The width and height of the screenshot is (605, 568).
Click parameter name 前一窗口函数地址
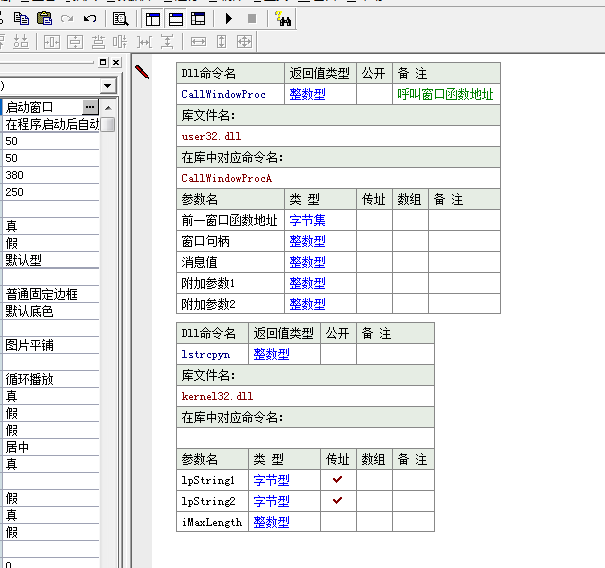(230, 220)
